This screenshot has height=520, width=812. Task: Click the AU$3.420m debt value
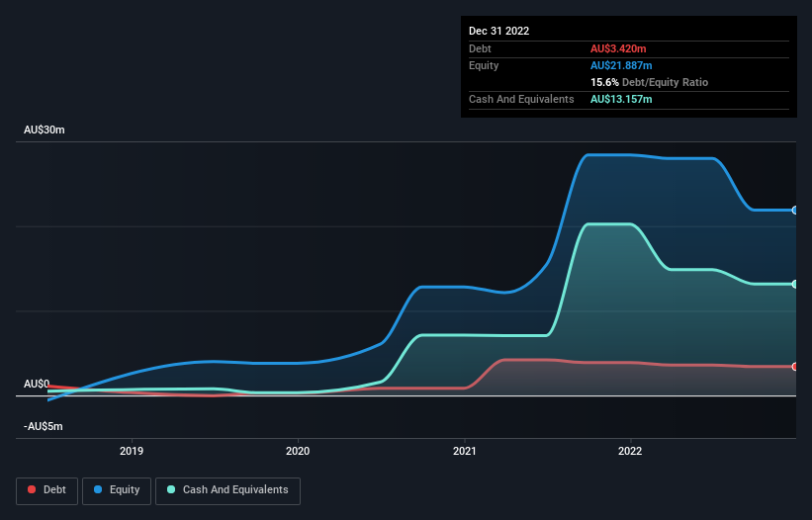pyautogui.click(x=618, y=48)
